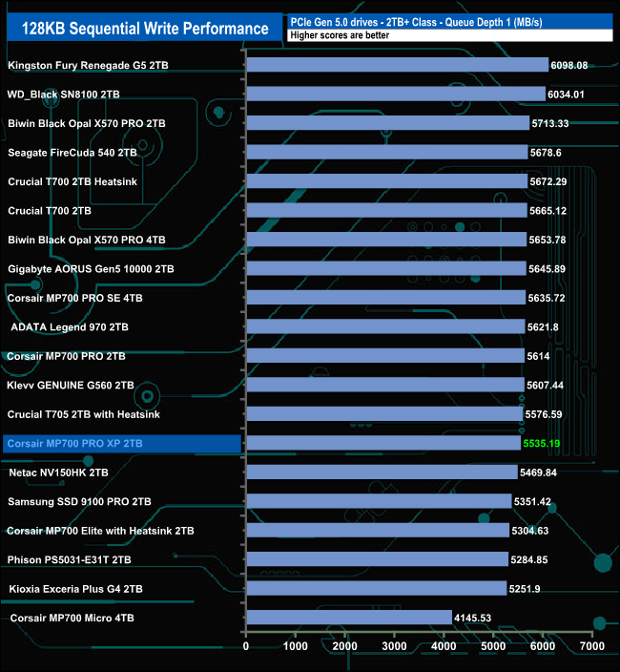Click the value 5304.63
620x672 pixels.
click(x=530, y=532)
